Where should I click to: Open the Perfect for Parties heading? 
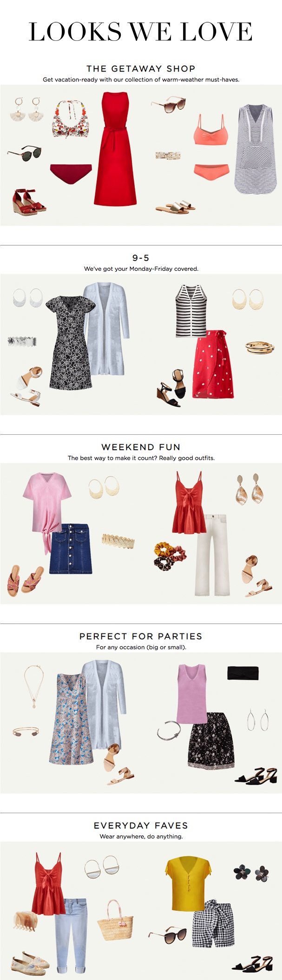pos(141,636)
